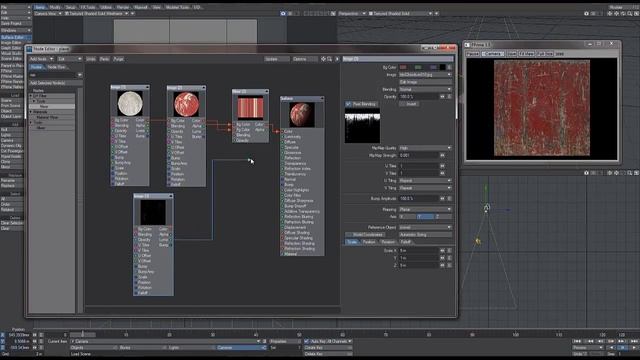The width and height of the screenshot is (640, 360).
Task: Click the Undo button in Node Editor
Action: 91,59
